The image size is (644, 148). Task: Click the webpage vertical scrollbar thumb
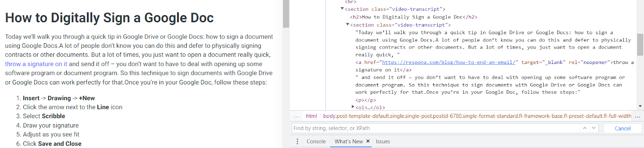[286, 14]
